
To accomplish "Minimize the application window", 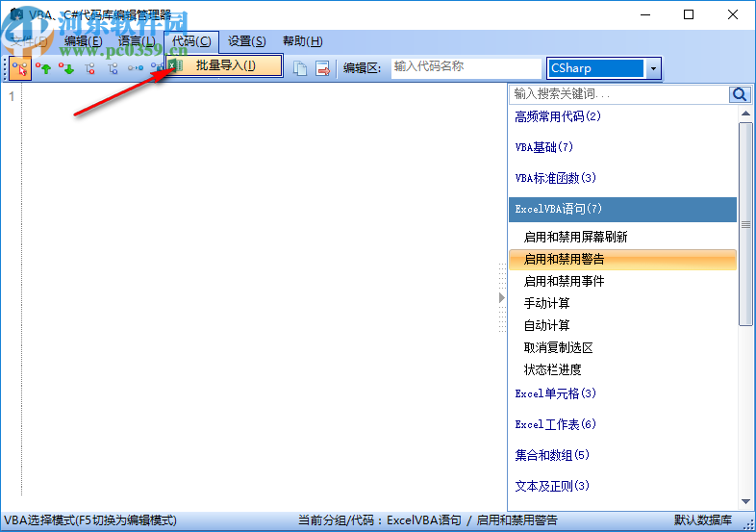I will pyautogui.click(x=645, y=14).
